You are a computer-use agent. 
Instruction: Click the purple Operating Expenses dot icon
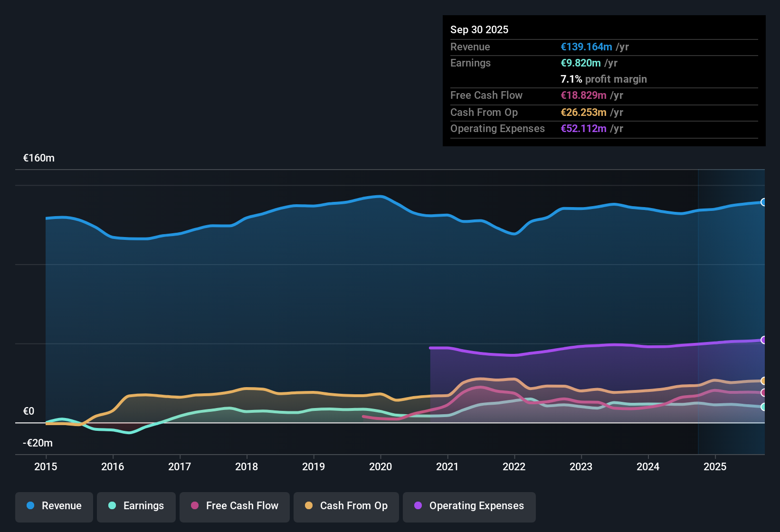(418, 506)
